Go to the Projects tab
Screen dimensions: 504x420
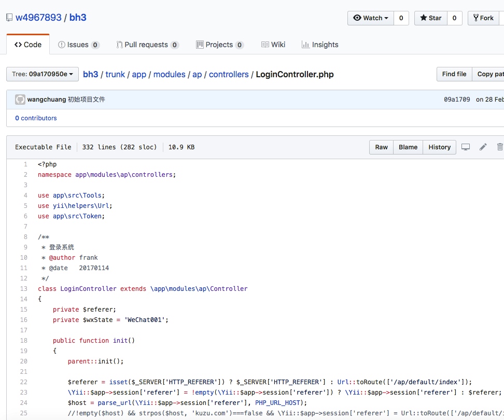219,45
